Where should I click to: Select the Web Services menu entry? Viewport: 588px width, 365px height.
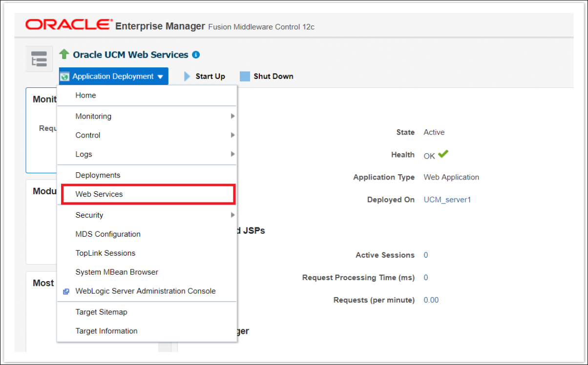click(148, 194)
